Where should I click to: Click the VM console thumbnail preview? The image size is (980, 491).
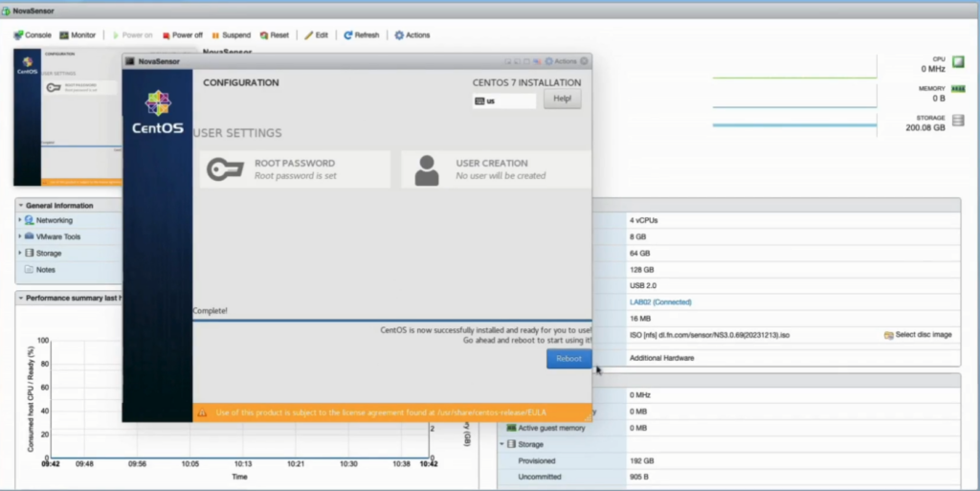(x=68, y=118)
